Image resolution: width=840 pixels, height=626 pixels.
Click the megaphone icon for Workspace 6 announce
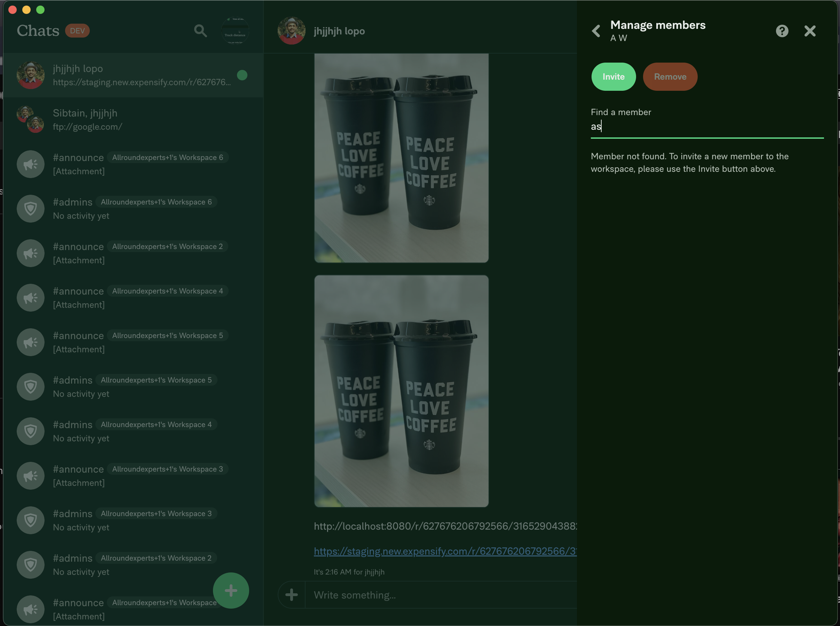[31, 164]
